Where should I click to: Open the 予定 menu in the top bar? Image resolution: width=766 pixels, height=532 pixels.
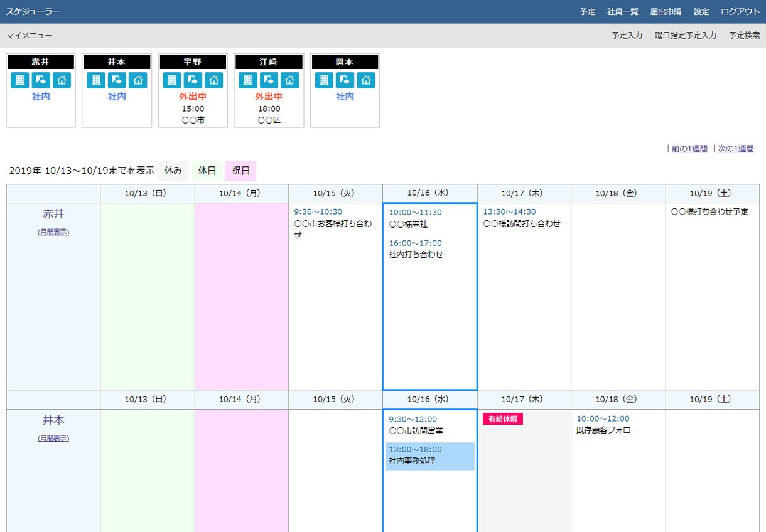(588, 12)
